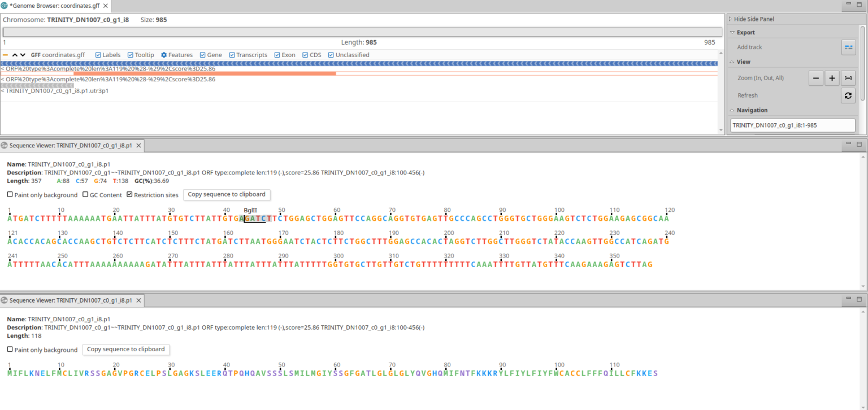Click the Refresh icon in View section
The image size is (868, 410).
tap(848, 95)
